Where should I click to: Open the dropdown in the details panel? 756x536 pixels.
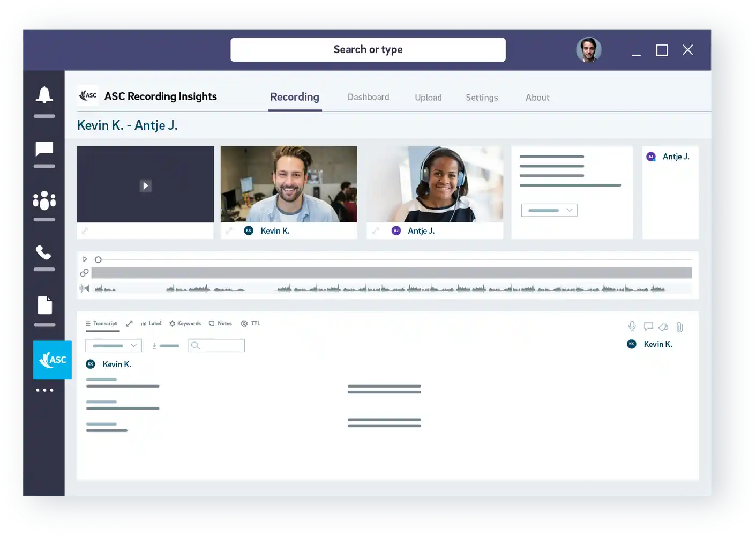point(549,210)
